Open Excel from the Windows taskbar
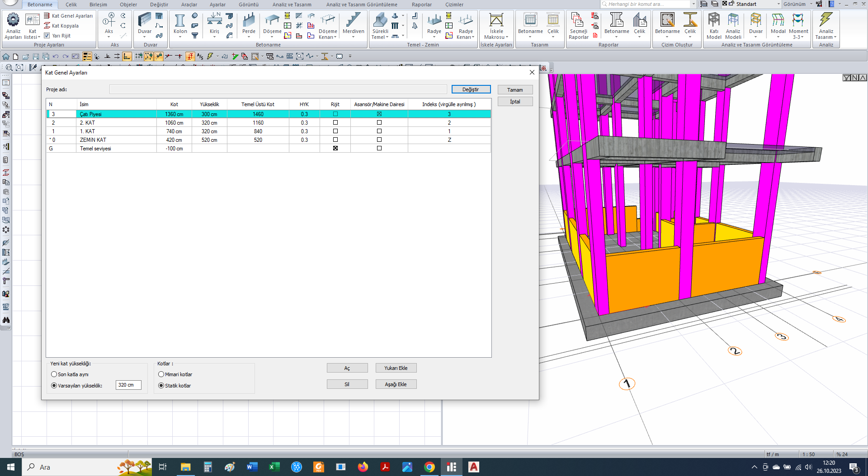This screenshot has height=476, width=868. pos(274,467)
